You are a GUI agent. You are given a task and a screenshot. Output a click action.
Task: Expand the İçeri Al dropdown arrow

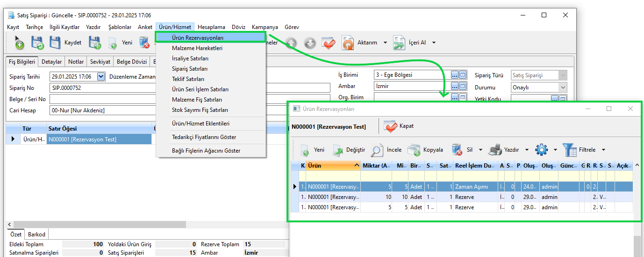pyautogui.click(x=434, y=43)
